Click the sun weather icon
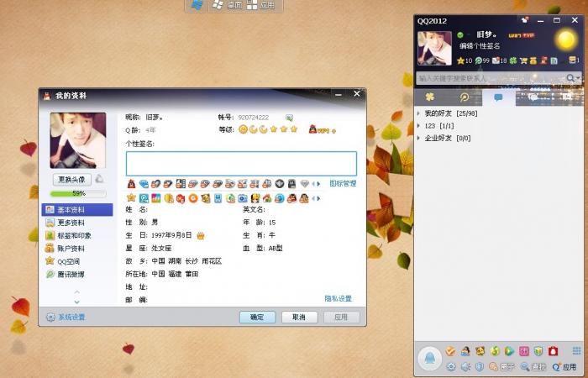This screenshot has width=588, height=378. point(566,40)
